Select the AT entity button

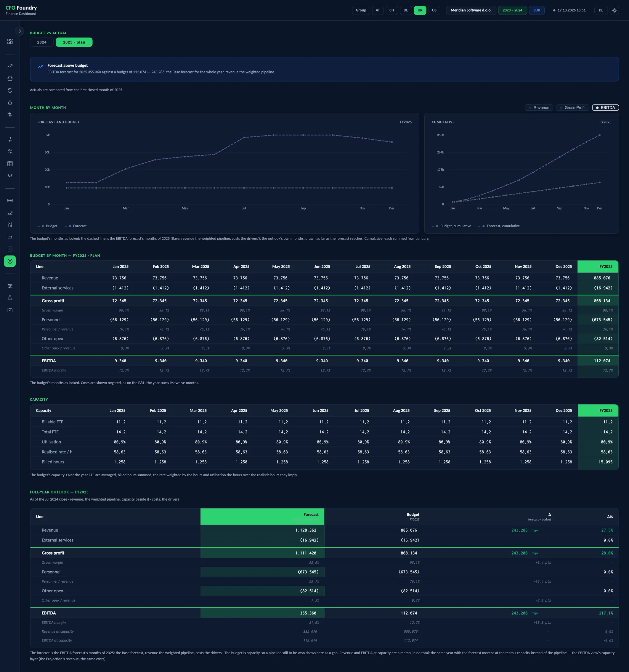378,10
